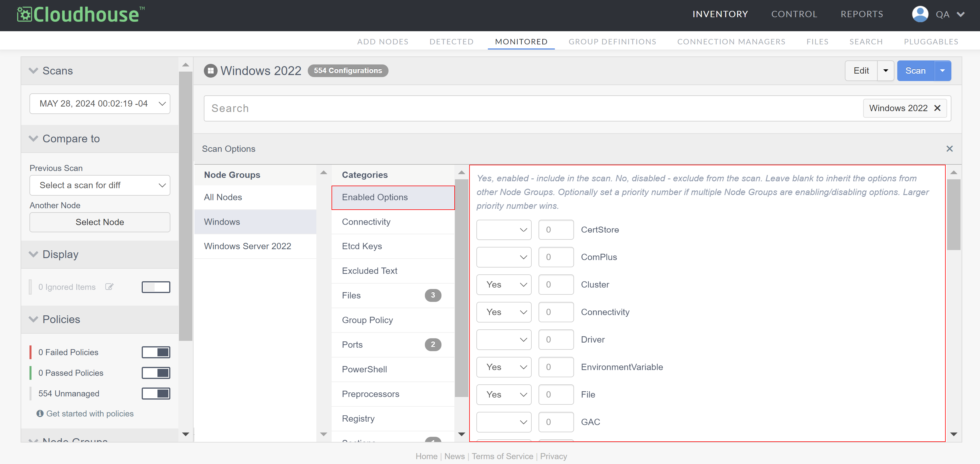The width and height of the screenshot is (980, 464).
Task: Collapse the Policies section
Action: click(33, 319)
